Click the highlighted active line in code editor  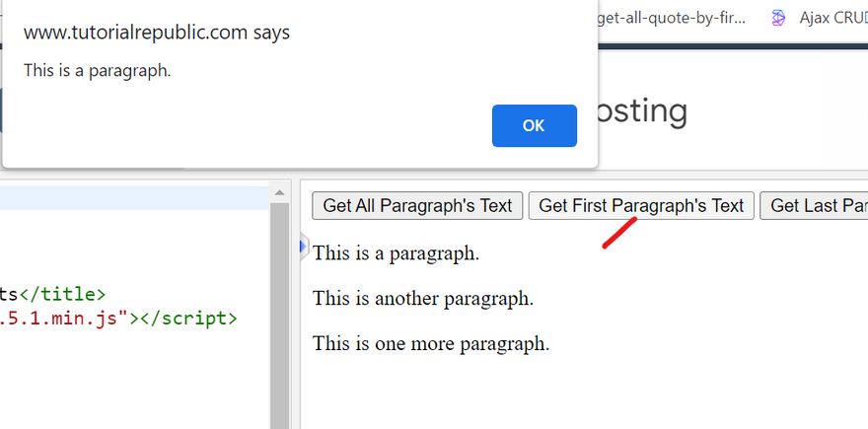(x=133, y=198)
